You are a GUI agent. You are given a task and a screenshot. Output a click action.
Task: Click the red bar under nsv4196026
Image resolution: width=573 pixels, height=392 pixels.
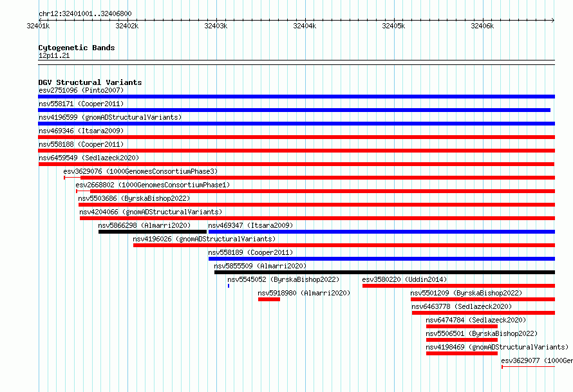click(x=344, y=245)
